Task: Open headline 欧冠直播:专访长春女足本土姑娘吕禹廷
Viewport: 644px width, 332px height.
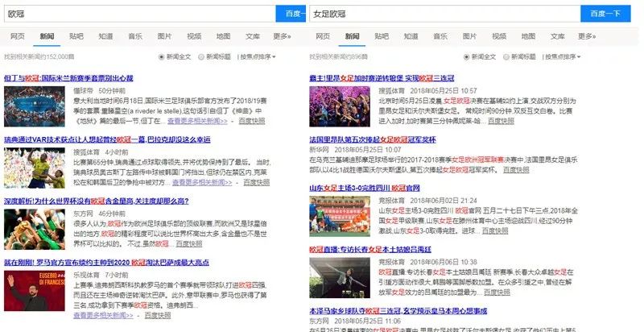Action: 370,250
